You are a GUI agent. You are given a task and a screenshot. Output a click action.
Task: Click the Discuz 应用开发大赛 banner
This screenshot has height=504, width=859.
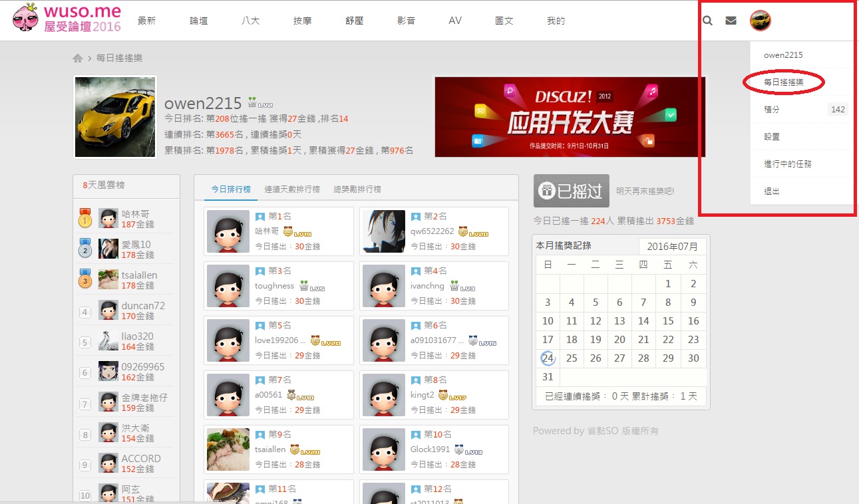pyautogui.click(x=569, y=117)
